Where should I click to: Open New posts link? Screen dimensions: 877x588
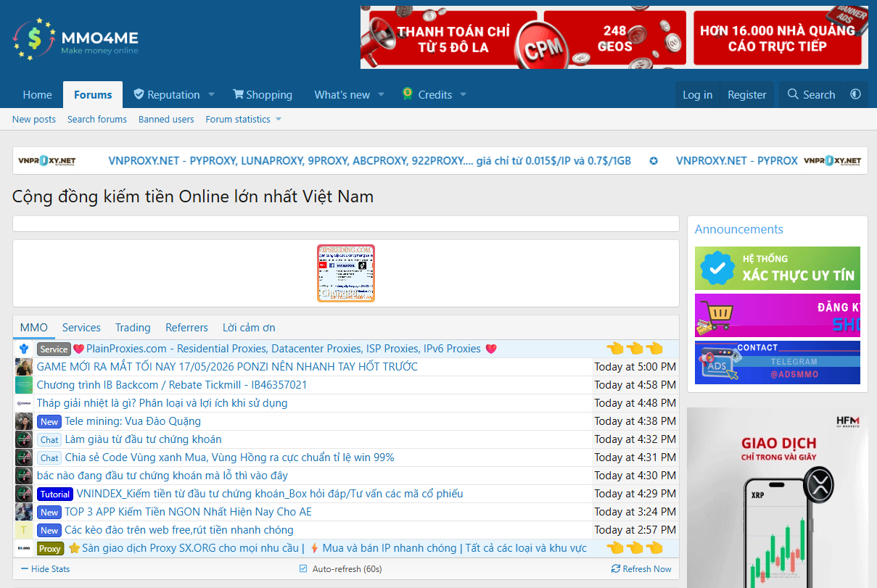34,119
